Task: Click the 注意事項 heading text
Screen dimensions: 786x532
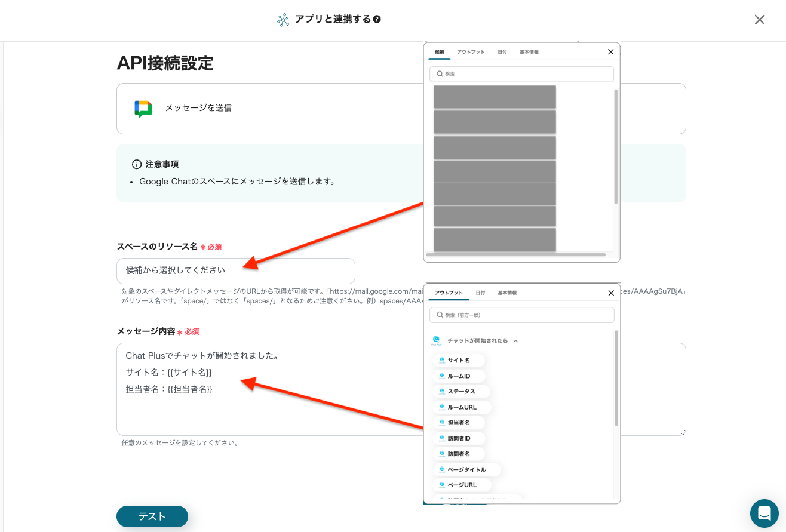Action: (162, 164)
